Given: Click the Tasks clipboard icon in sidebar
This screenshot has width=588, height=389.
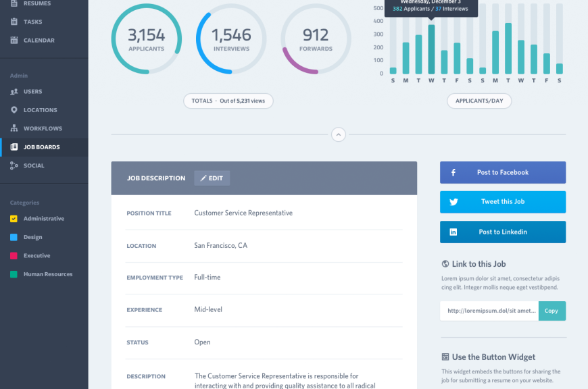Looking at the screenshot, I should pos(14,22).
